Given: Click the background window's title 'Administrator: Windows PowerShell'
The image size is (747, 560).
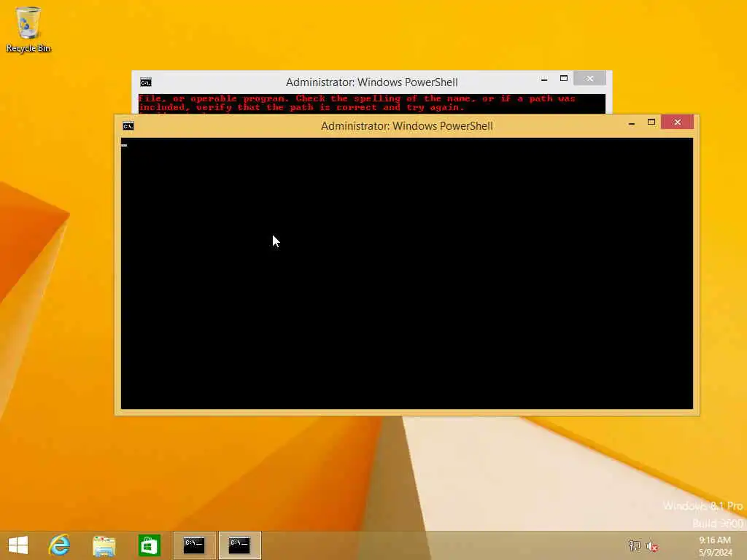Looking at the screenshot, I should pos(371,82).
